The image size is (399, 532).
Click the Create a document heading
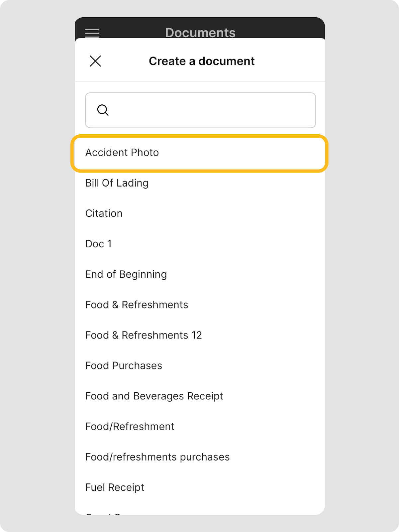[202, 61]
